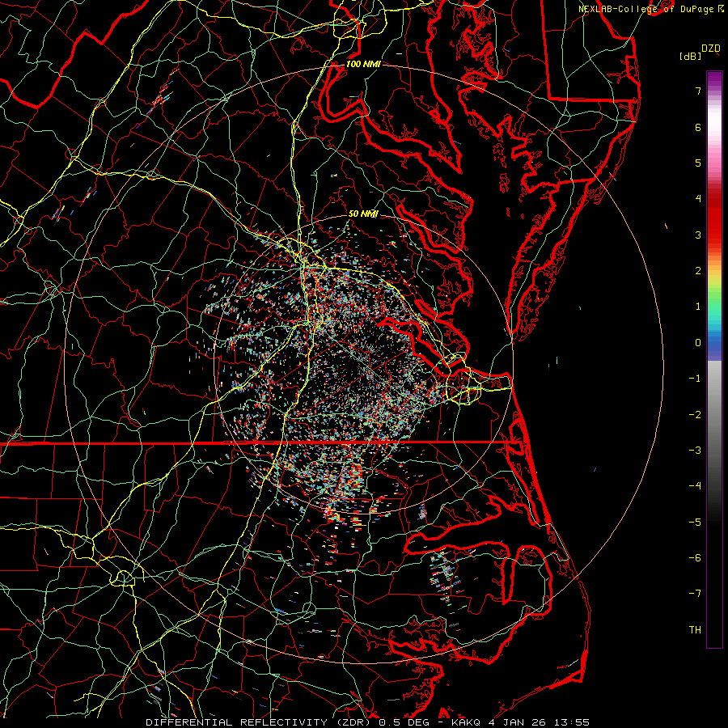Click the purple top segment of color bar
The height and width of the screenshot is (728, 728).
pyautogui.click(x=714, y=79)
